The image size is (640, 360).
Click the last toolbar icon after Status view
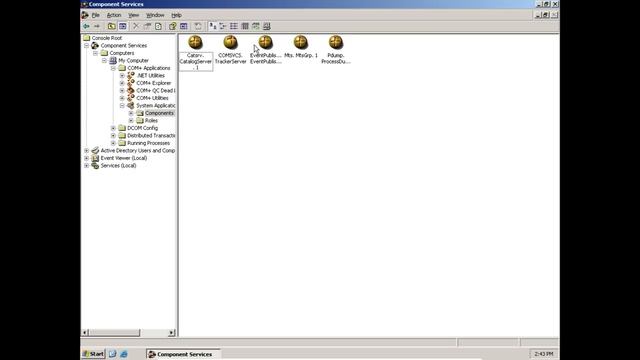click(x=267, y=26)
